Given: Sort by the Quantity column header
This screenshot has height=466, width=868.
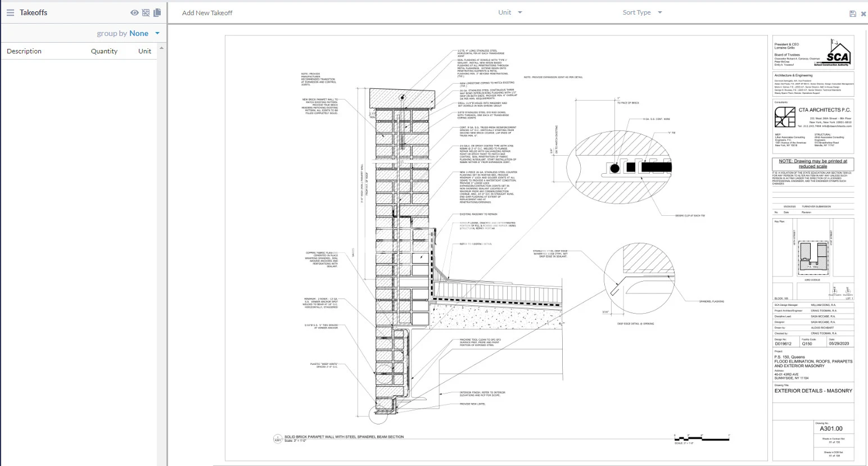Looking at the screenshot, I should [x=104, y=51].
